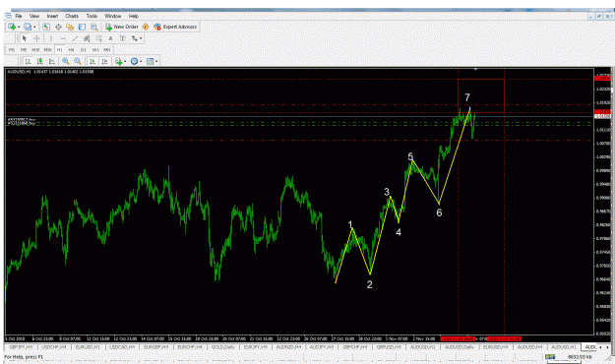The image size is (615, 364).
Task: Switch to the EURGBP,H4 chart tab
Action: click(x=155, y=347)
